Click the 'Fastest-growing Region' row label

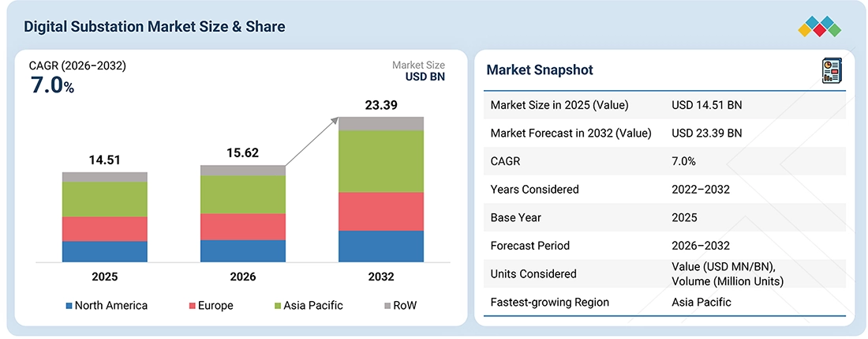coord(550,303)
